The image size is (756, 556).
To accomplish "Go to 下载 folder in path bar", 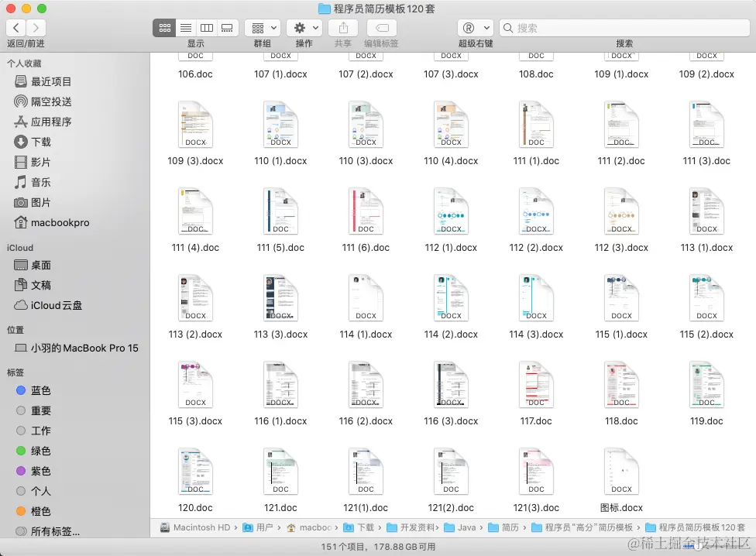I will 359,527.
